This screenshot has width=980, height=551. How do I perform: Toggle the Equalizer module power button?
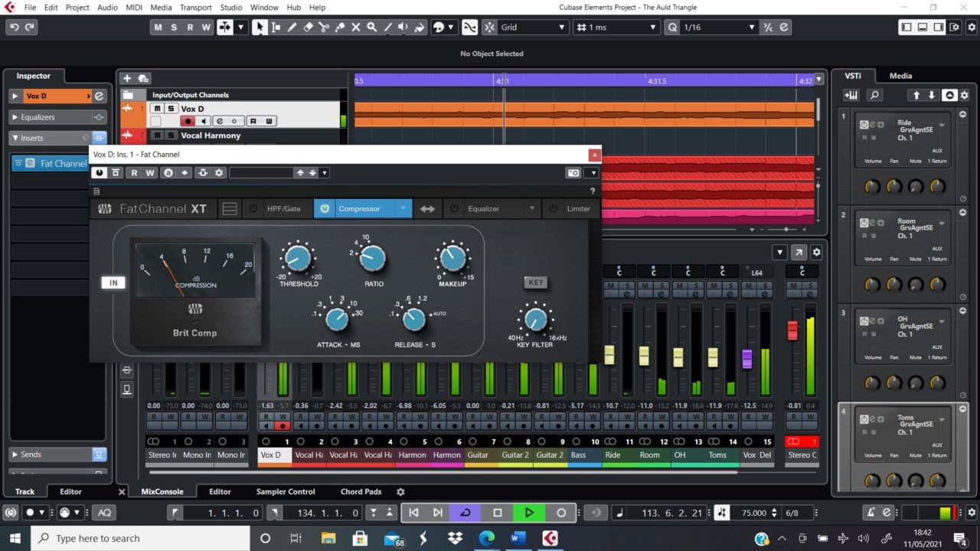(x=454, y=209)
